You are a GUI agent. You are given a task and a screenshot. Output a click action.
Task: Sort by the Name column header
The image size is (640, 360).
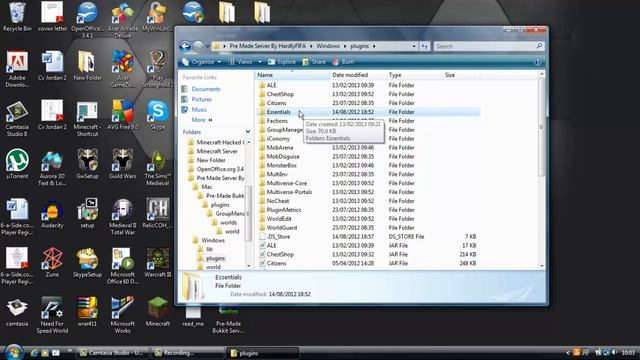coord(292,75)
